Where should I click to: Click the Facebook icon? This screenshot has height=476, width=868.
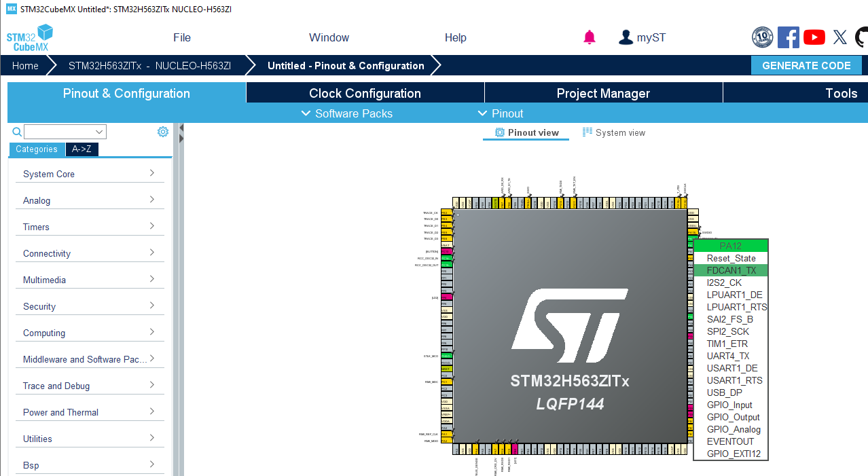coord(788,37)
